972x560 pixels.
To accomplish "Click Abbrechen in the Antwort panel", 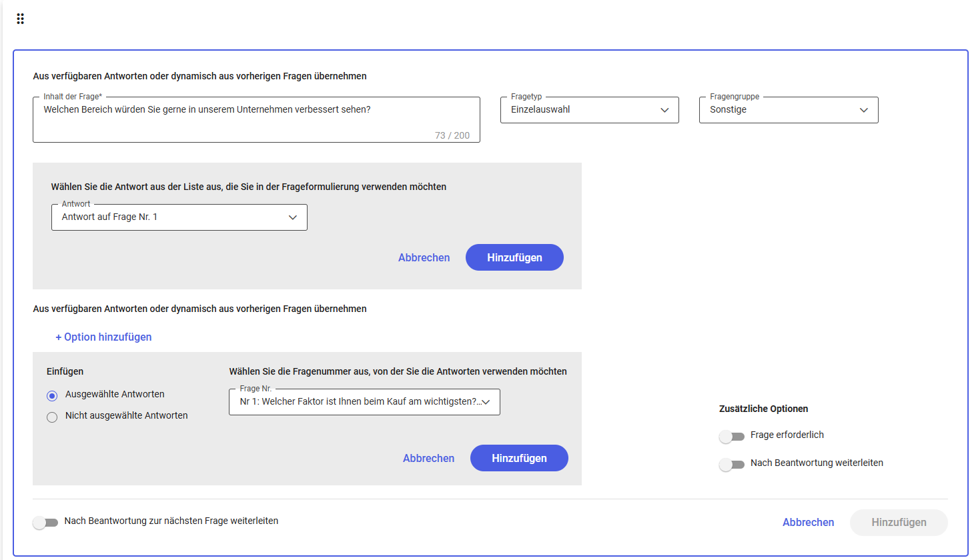I will point(424,257).
